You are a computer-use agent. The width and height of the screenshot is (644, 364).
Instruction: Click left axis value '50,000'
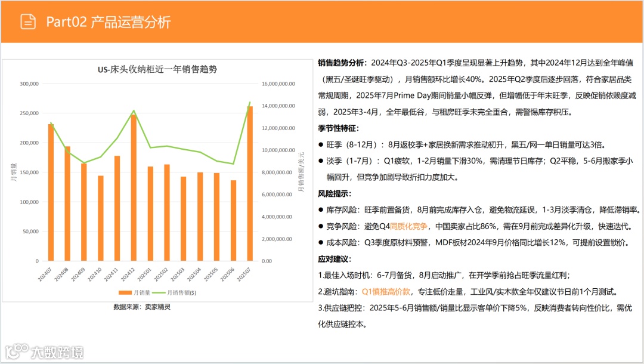point(31,232)
